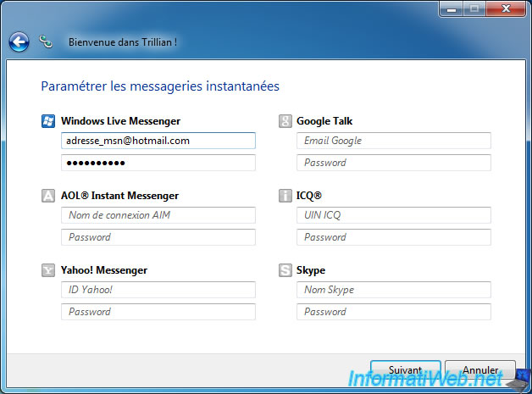Image resolution: width=532 pixels, height=394 pixels.
Task: Click the ICQ Password field
Action: (394, 237)
